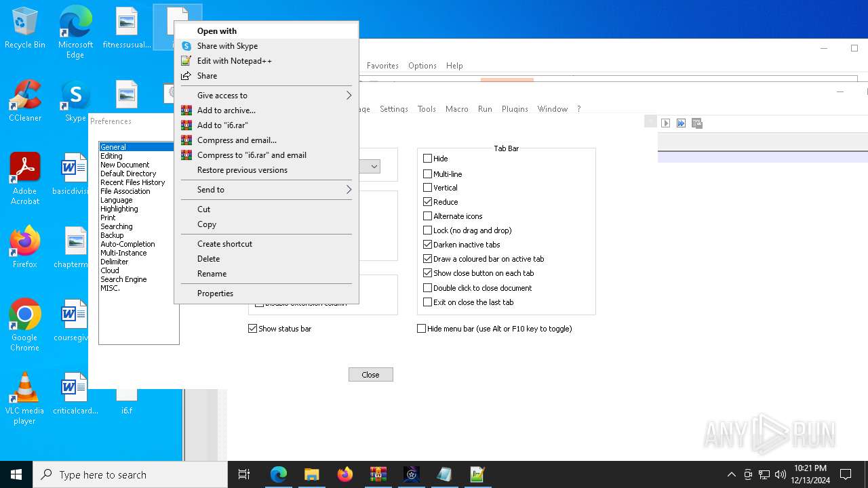Expand the Send to submenu
The width and height of the screenshot is (868, 488).
pyautogui.click(x=267, y=190)
